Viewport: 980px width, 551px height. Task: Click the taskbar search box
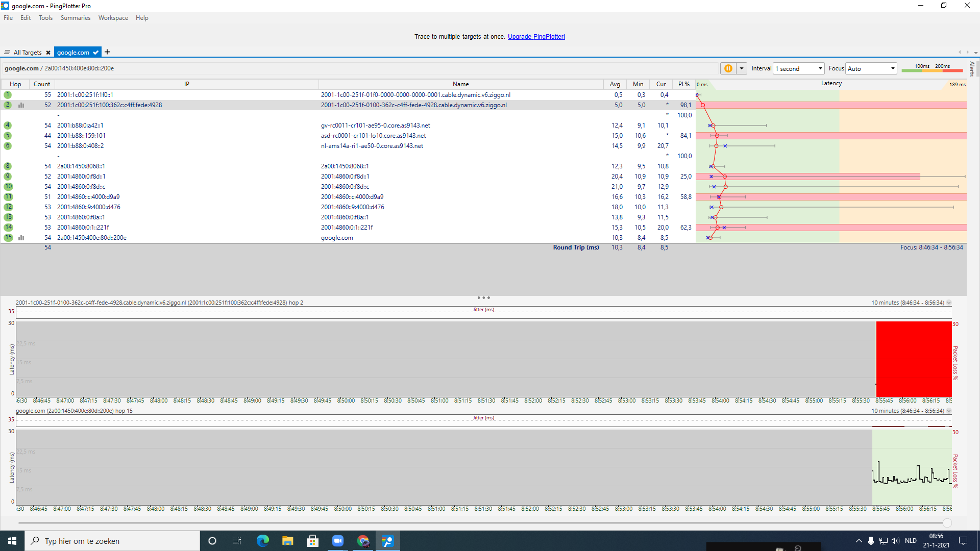[112, 541]
